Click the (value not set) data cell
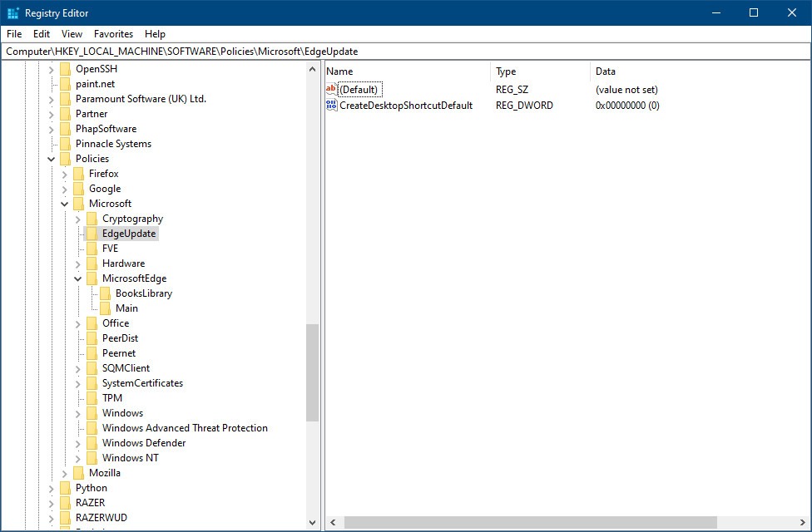Viewport: 812px width, 532px height. [626, 90]
